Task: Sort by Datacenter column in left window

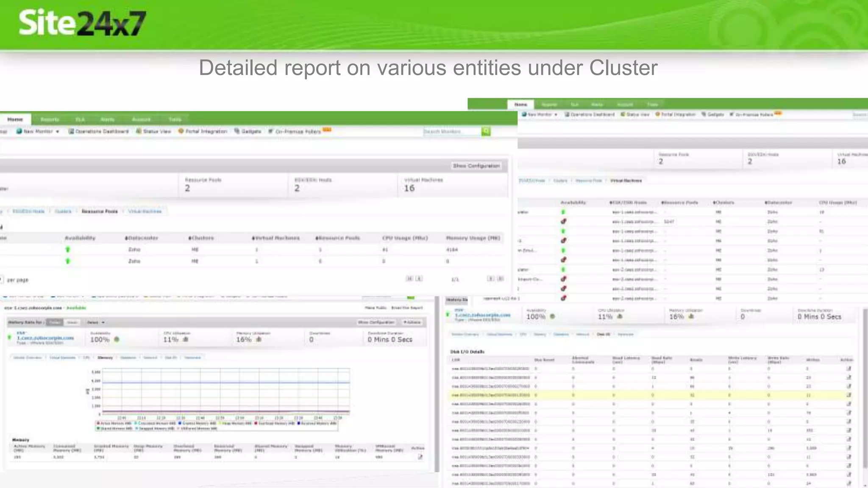Action: point(142,238)
